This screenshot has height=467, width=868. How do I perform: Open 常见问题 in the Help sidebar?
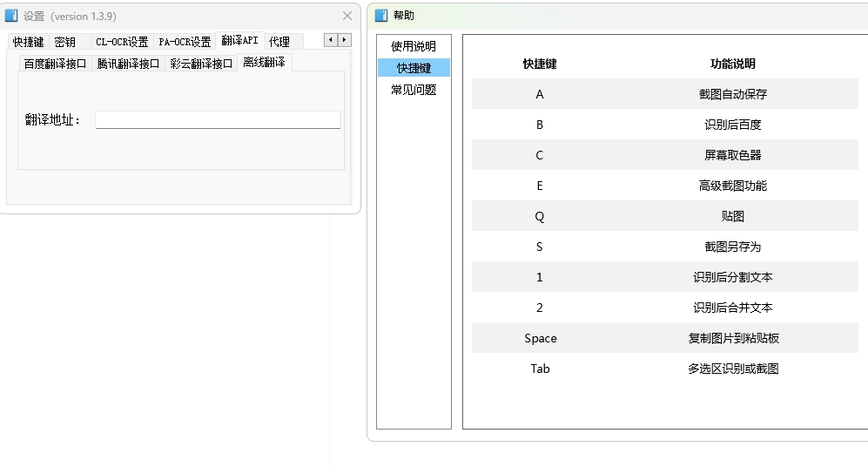414,90
